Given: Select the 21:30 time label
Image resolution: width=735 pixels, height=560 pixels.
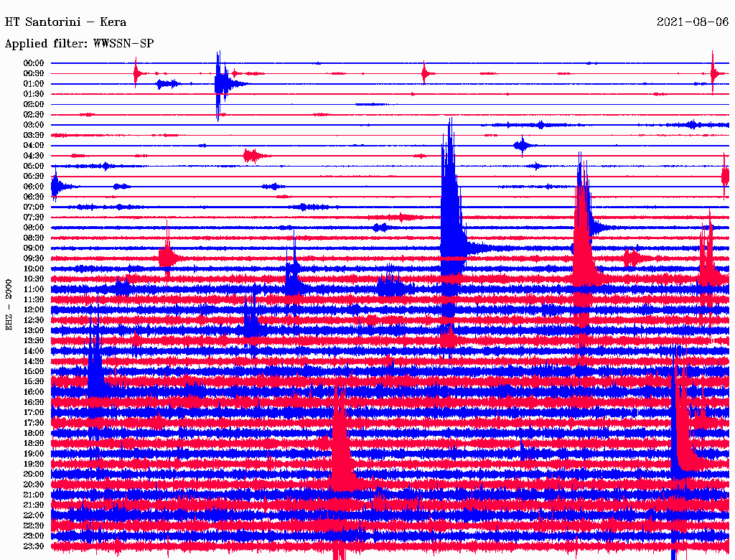Looking at the screenshot, I should (34, 505).
